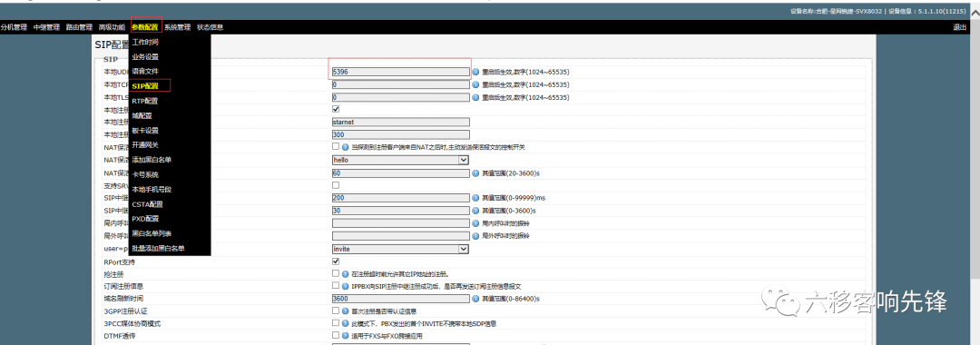980x345 pixels.
Task: Click help icon in the 订阅注册信息 row
Action: (x=345, y=286)
